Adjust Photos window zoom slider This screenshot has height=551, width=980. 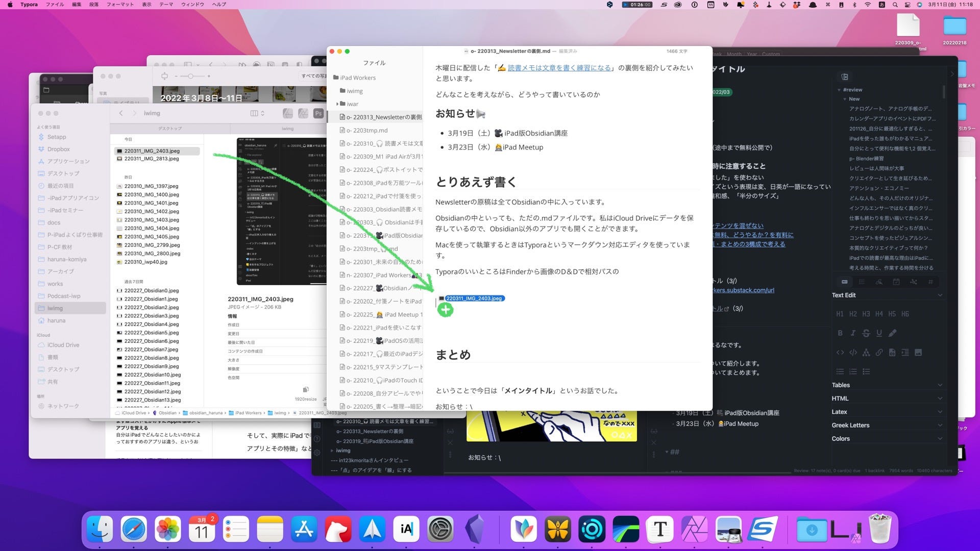[190, 76]
